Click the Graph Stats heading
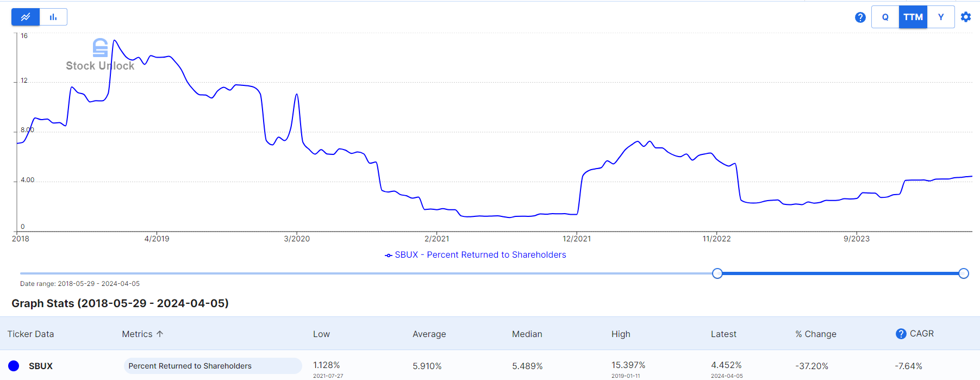The image size is (980, 380). tap(120, 303)
